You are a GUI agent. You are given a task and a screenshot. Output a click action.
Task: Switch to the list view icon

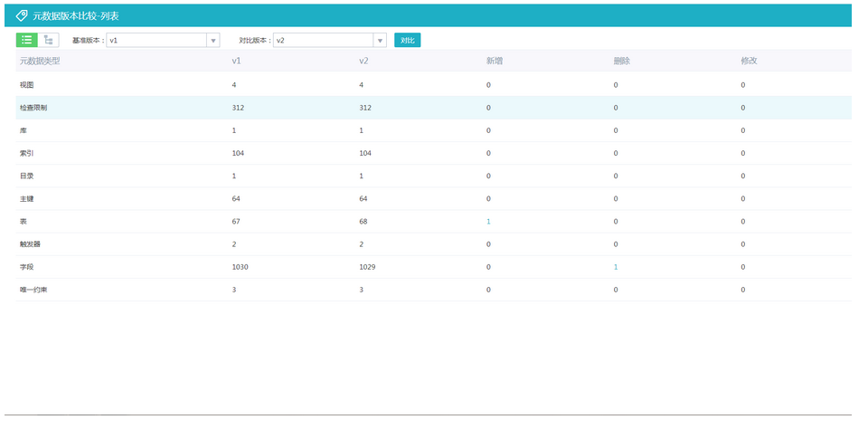pos(27,40)
